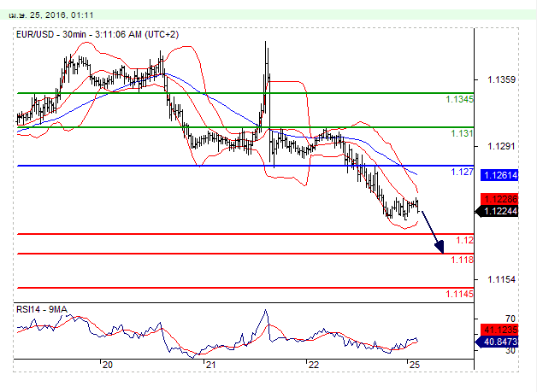
Task: Click the black 1.12244 current price tag
Action: coord(497,212)
